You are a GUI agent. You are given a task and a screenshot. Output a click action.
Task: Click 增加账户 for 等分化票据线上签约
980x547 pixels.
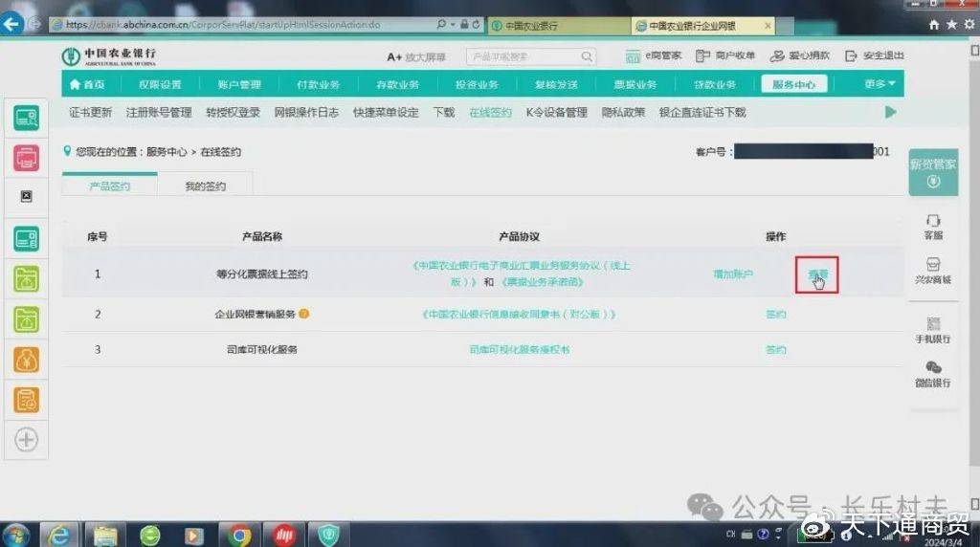tap(732, 274)
